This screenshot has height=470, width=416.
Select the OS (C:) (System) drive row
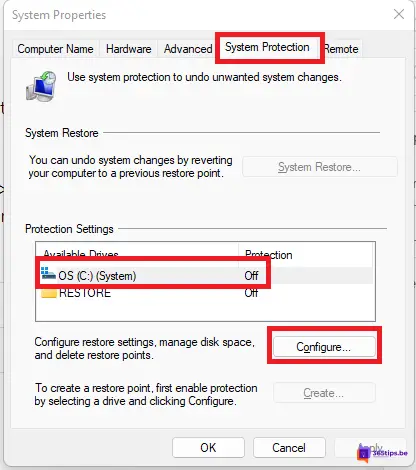205,275
